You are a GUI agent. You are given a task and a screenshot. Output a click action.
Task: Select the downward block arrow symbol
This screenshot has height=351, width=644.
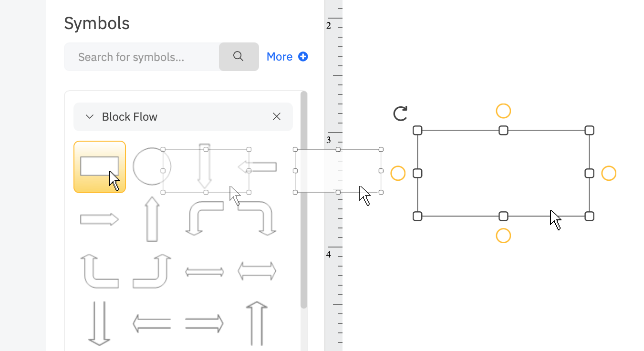coord(204,168)
